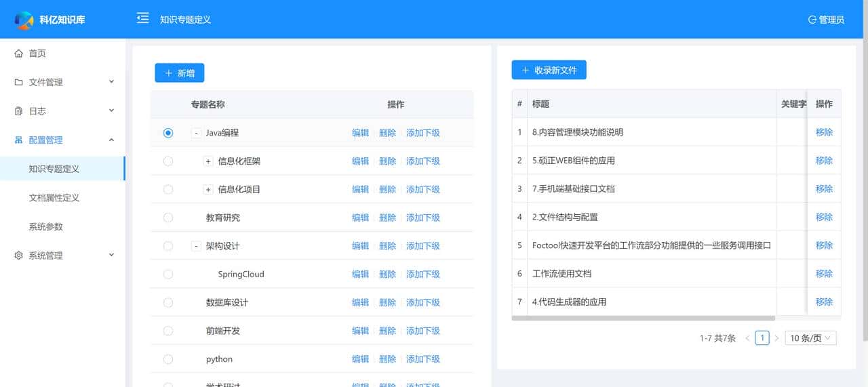The image size is (868, 387).
Task: Click 移除 for 4.代码生成器的应用
Action: pos(824,302)
